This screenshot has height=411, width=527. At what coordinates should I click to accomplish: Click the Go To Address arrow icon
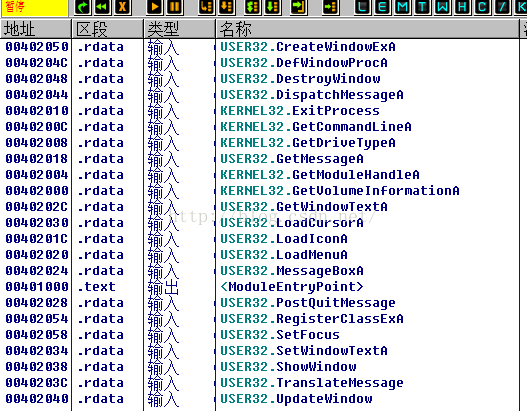tap(330, 7)
